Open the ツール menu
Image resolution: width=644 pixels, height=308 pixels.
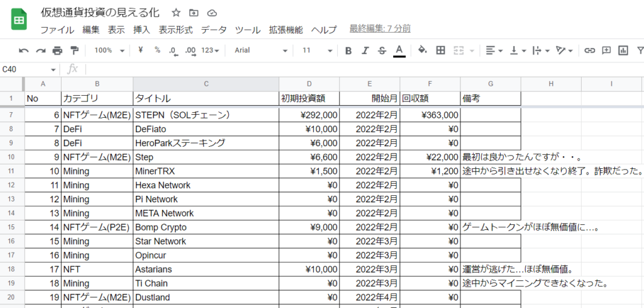[248, 30]
